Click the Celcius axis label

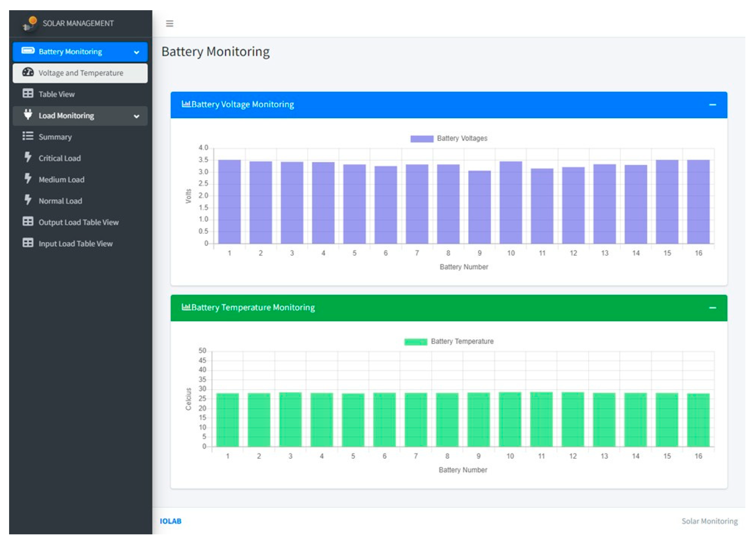(x=188, y=399)
